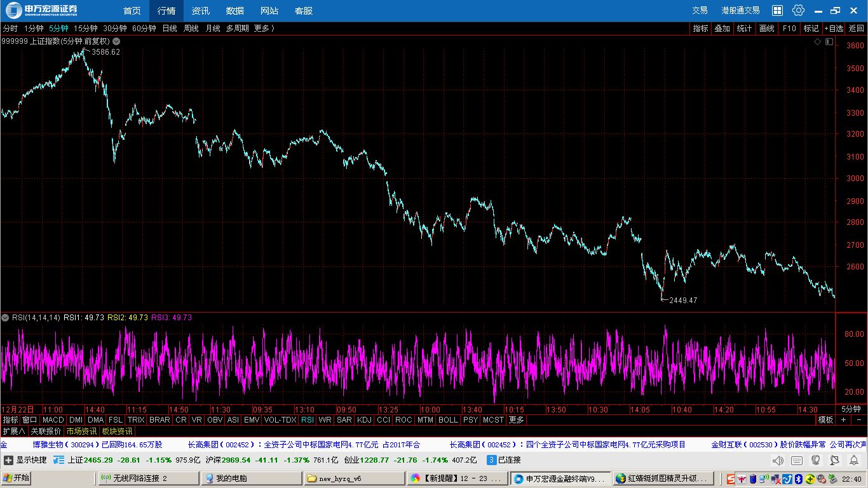Click the yellow plus tray icon
Screen dimensions: 868x488
(x=811, y=478)
